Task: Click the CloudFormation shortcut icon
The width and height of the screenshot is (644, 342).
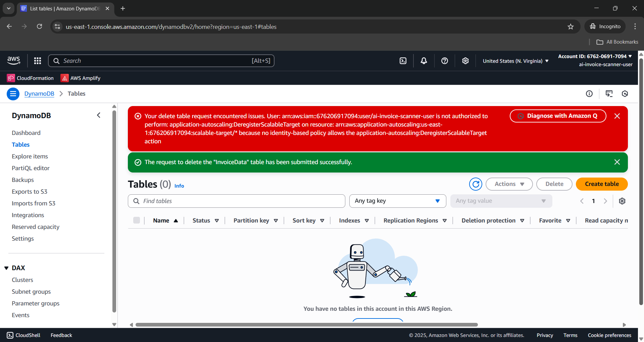Action: point(11,78)
